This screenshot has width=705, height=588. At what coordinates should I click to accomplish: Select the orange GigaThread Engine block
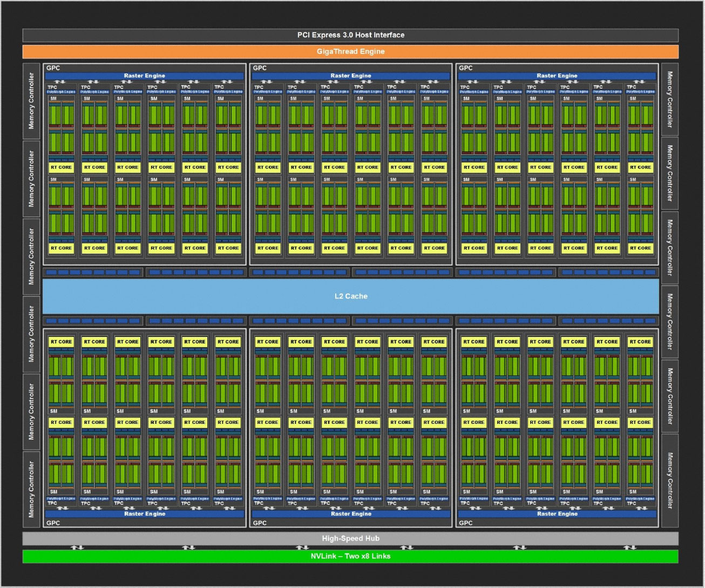[350, 51]
